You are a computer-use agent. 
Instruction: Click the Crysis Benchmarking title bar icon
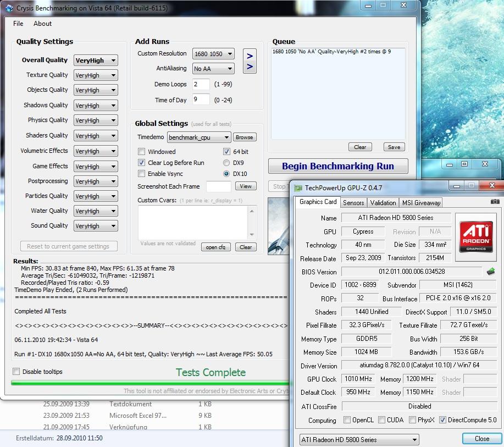[x=9, y=8]
